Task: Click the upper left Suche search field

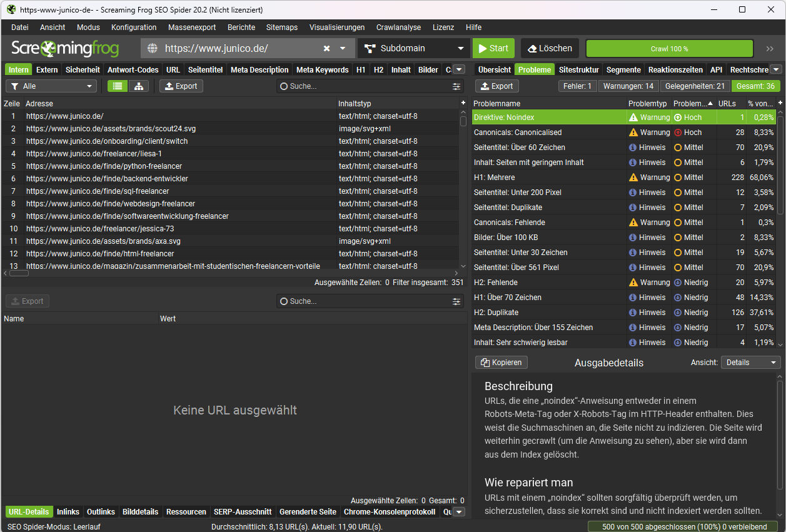Action: pos(363,86)
